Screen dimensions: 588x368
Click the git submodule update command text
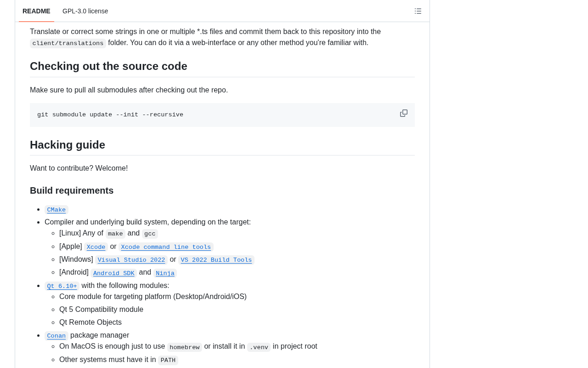[x=110, y=115]
